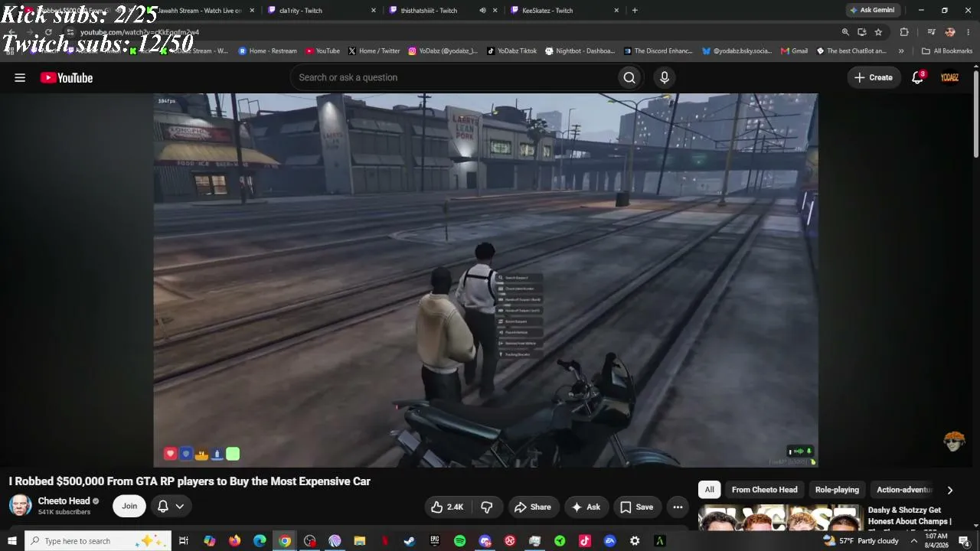Open TikTok app from the taskbar
The image size is (980, 551).
pos(585,541)
